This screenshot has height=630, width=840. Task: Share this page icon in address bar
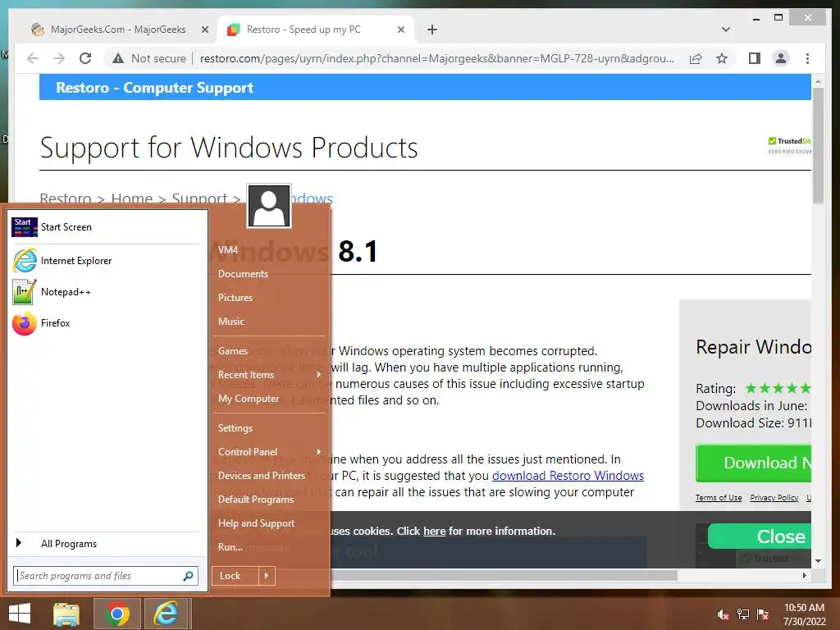pyautogui.click(x=696, y=58)
